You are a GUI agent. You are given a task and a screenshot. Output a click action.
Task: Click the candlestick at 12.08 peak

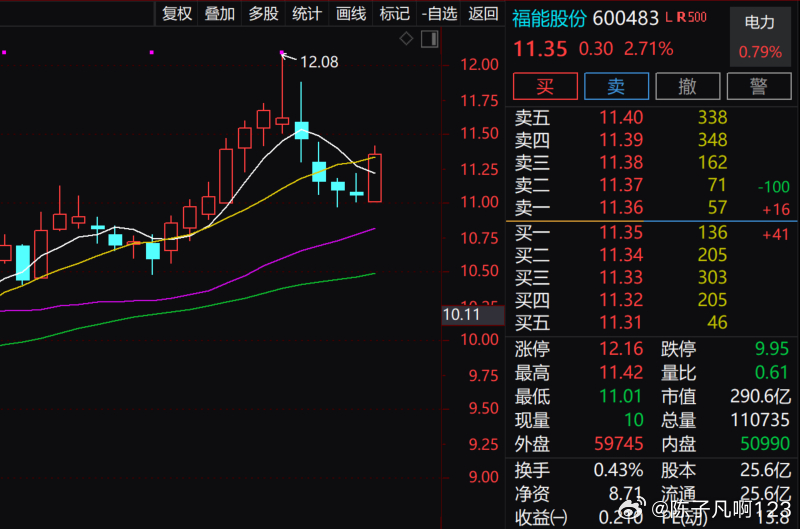282,92
